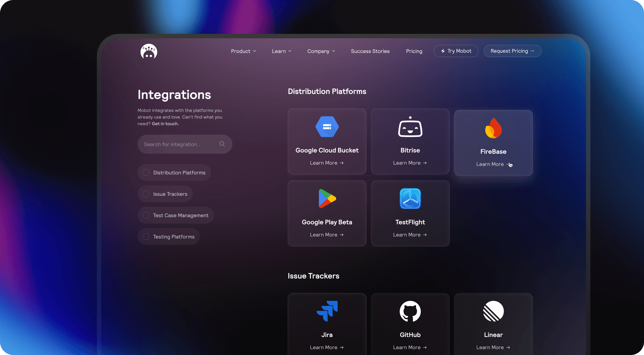
Task: Select the Issue Trackers filter radio
Action: pos(146,194)
